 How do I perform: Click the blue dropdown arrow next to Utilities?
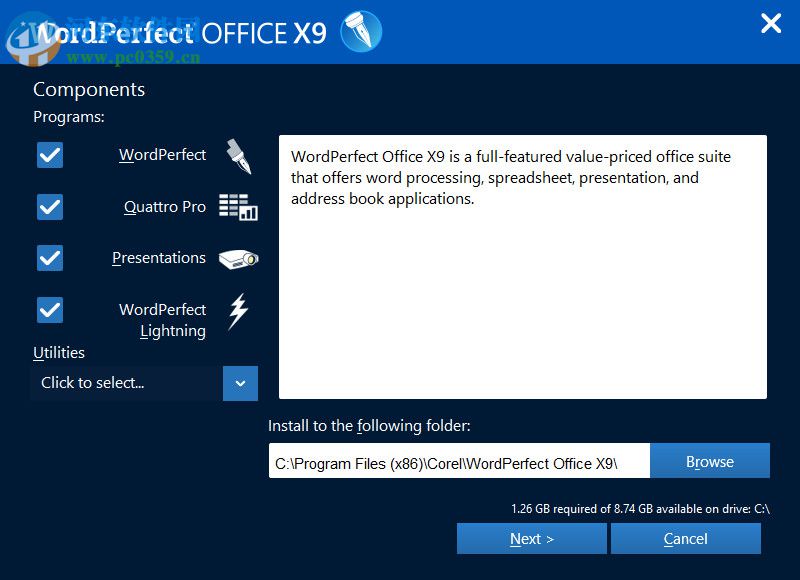tap(240, 383)
